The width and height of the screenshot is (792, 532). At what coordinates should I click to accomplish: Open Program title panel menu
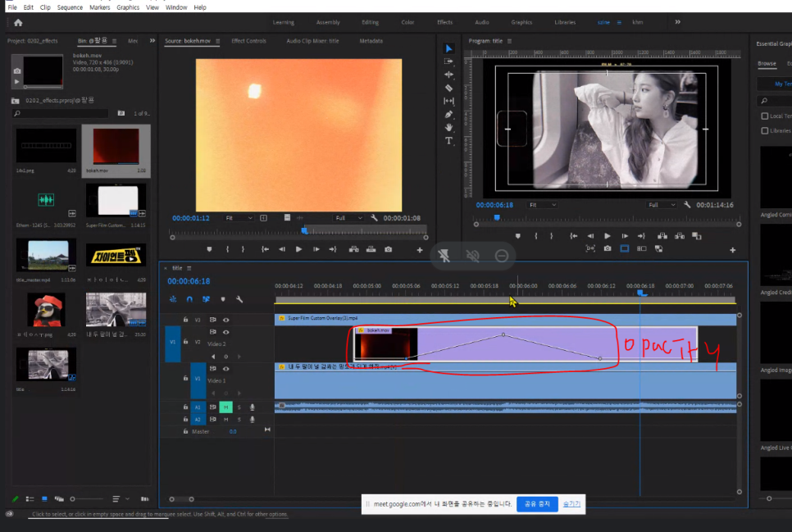click(x=509, y=42)
